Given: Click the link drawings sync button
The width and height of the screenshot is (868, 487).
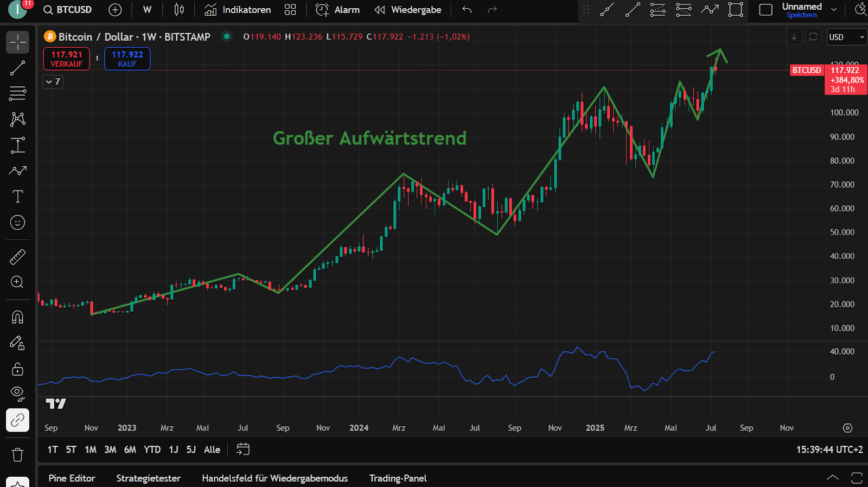Looking at the screenshot, I should 17,420.
